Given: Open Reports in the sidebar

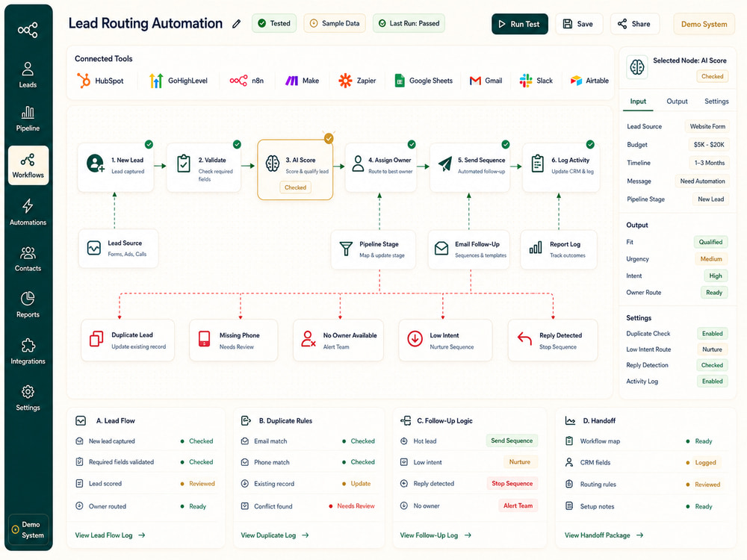Looking at the screenshot, I should click(x=28, y=305).
